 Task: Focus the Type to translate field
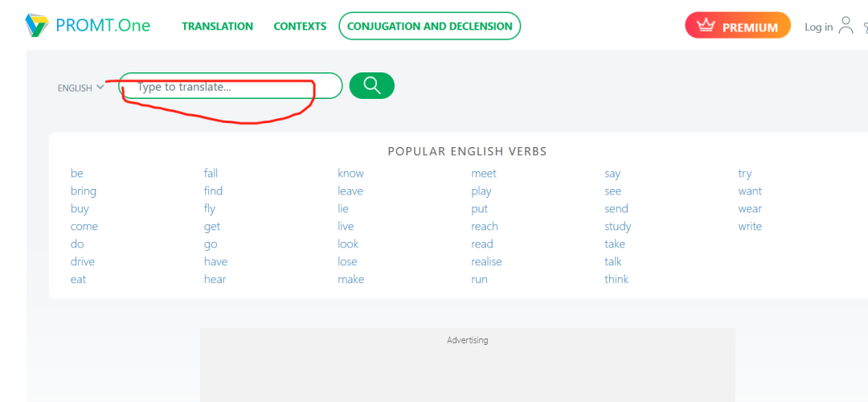pos(231,86)
